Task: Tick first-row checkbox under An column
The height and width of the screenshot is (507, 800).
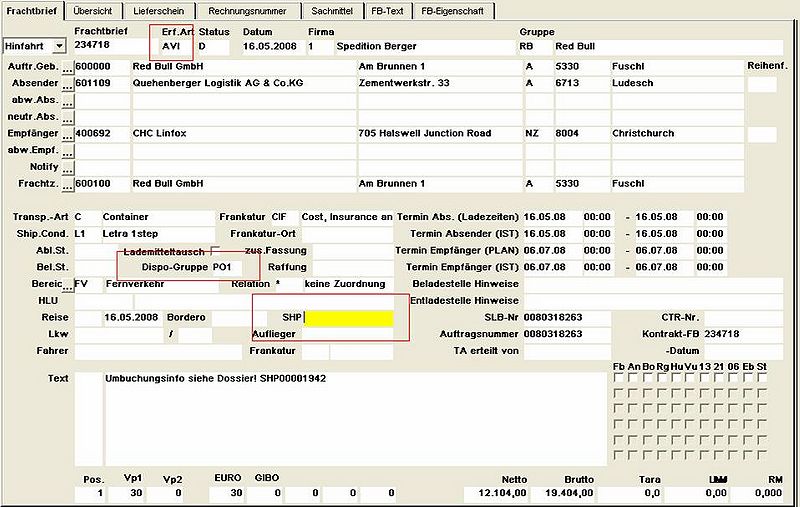Action: pos(633,378)
